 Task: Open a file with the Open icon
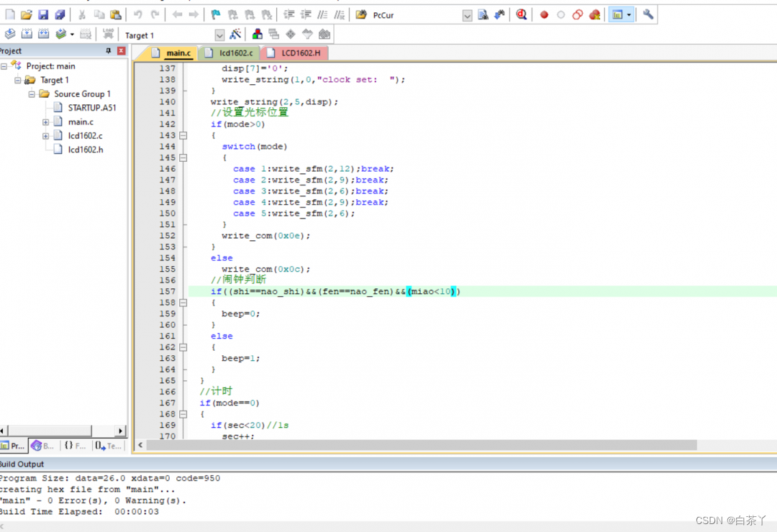[27, 14]
